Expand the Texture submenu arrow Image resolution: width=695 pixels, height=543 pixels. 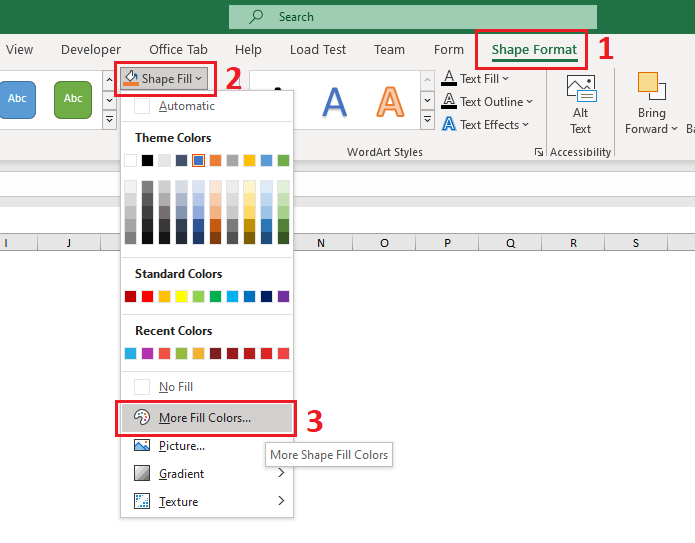pyautogui.click(x=281, y=501)
